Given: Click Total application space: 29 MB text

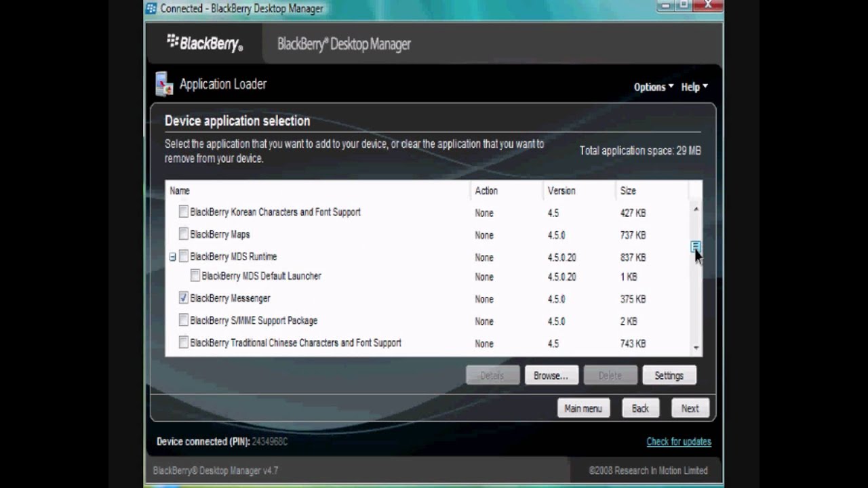Looking at the screenshot, I should click(640, 150).
